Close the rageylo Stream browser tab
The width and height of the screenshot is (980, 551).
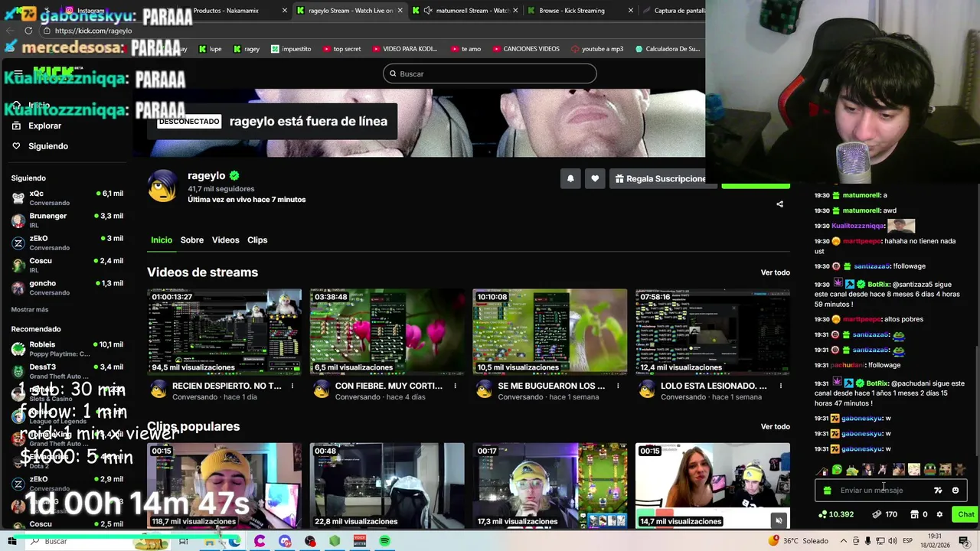point(400,11)
